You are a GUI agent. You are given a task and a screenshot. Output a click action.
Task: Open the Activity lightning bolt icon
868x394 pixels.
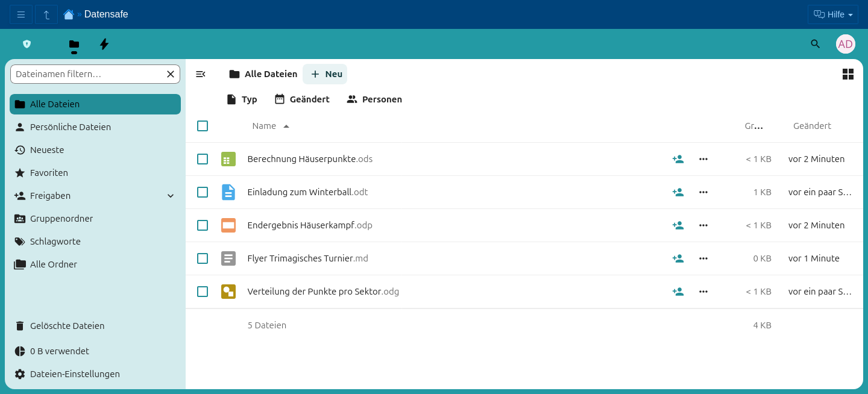point(104,44)
